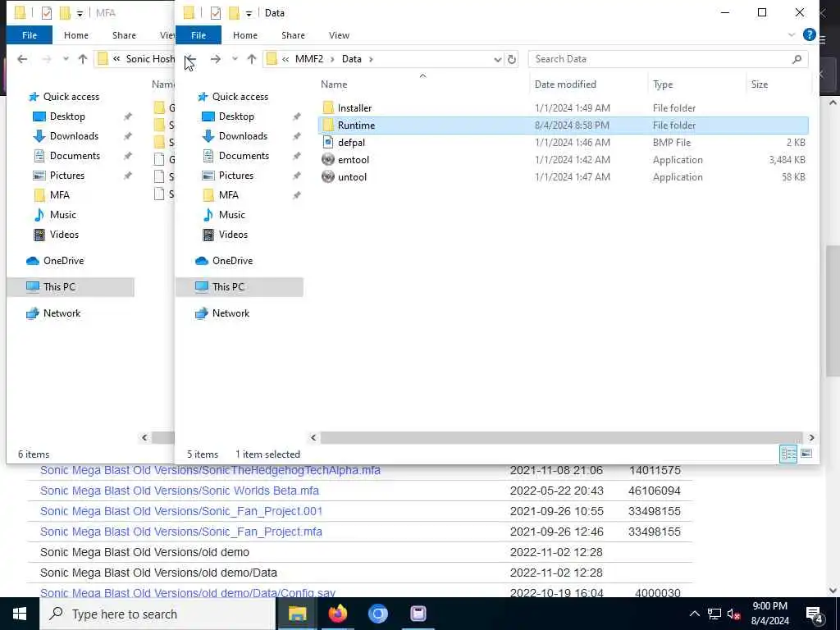The image size is (840, 630).
Task: Go up one level from Data folder
Action: [x=251, y=59]
